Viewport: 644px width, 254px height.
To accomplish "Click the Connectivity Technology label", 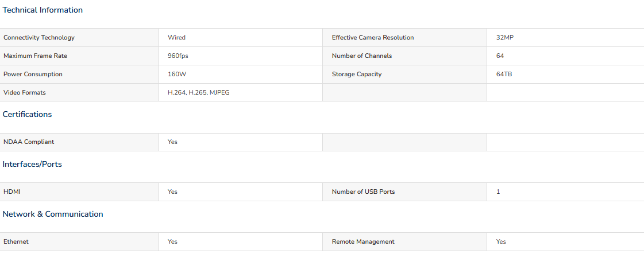I will pyautogui.click(x=39, y=38).
